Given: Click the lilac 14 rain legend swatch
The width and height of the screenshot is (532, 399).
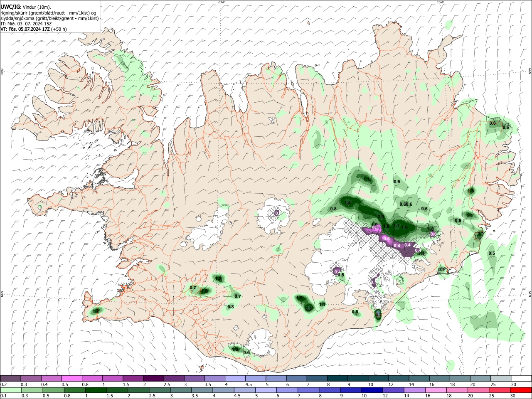Looking at the screenshot, I should click(414, 390).
